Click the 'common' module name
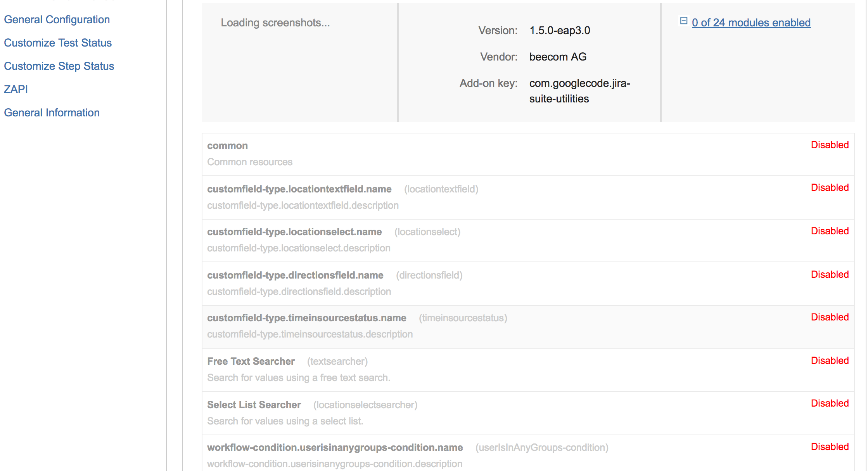868x471 pixels. pyautogui.click(x=227, y=146)
